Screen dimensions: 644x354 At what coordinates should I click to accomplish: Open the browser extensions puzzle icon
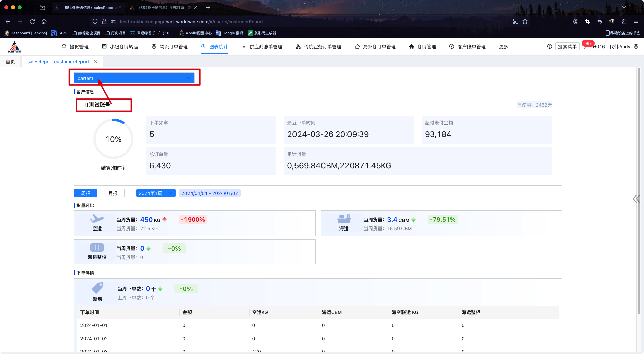tap(624, 22)
